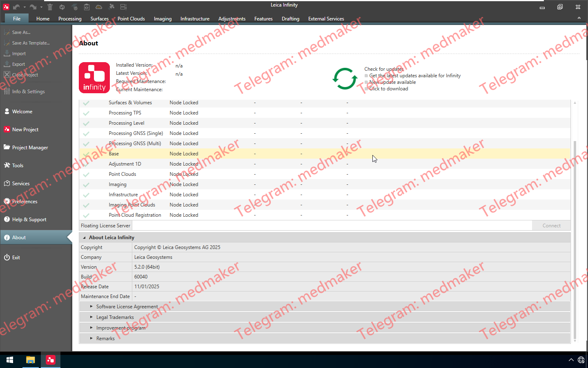Click the cloud icon in title toolbar
This screenshot has height=368, width=588.
click(99, 7)
